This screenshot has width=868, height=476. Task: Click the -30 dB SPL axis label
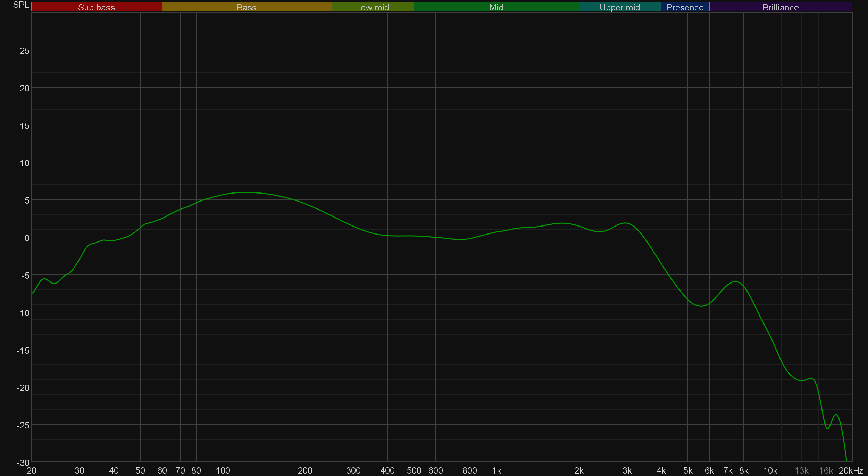point(23,462)
